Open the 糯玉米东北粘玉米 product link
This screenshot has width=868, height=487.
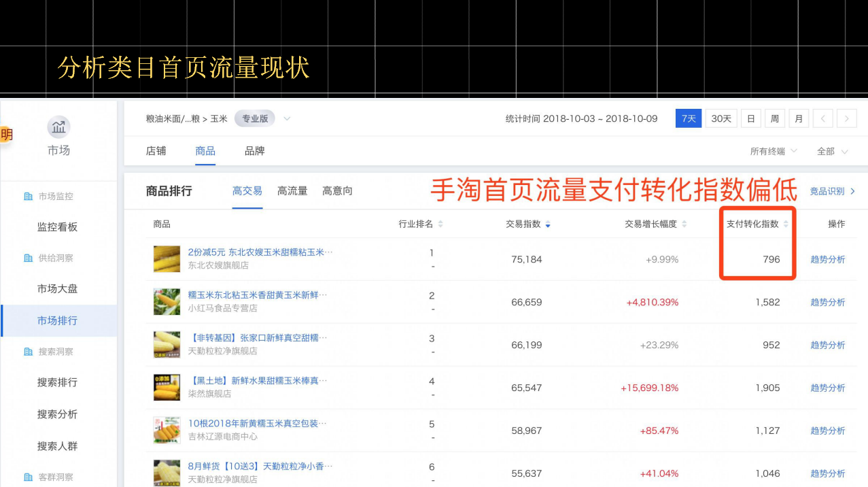[258, 295]
